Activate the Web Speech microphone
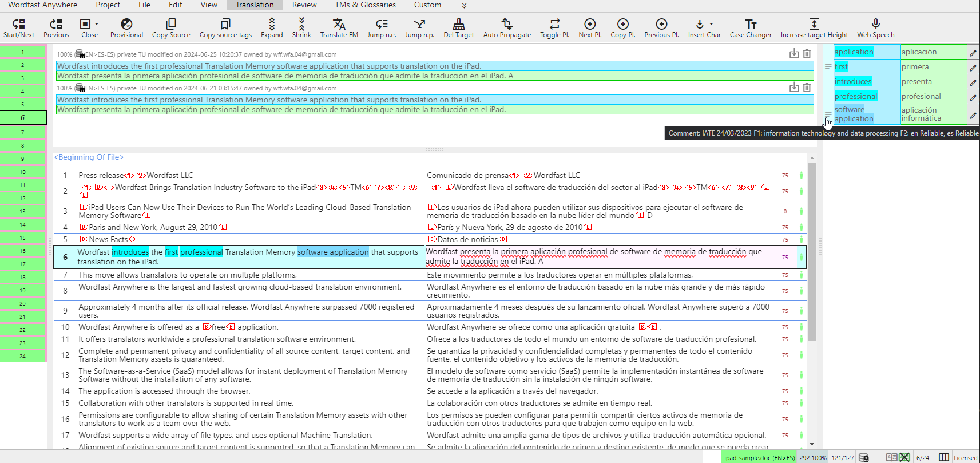Image resolution: width=980 pixels, height=463 pixels. (x=875, y=24)
